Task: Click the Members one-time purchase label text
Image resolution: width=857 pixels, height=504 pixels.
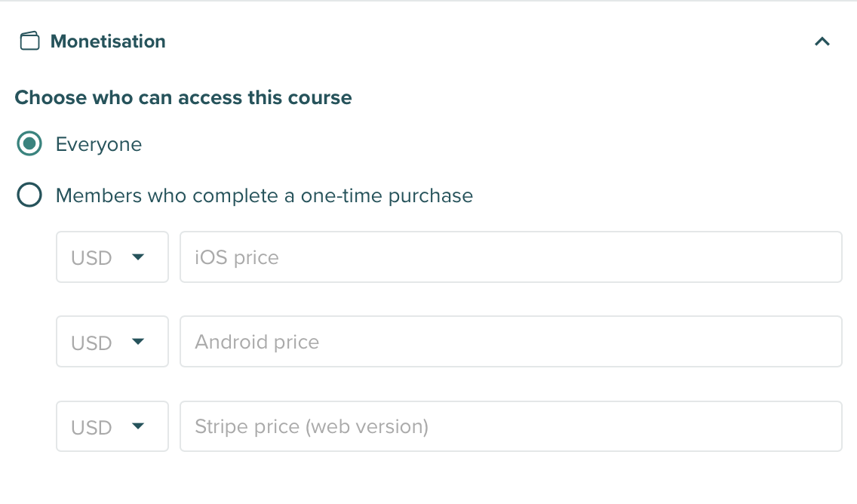Action: (x=263, y=195)
